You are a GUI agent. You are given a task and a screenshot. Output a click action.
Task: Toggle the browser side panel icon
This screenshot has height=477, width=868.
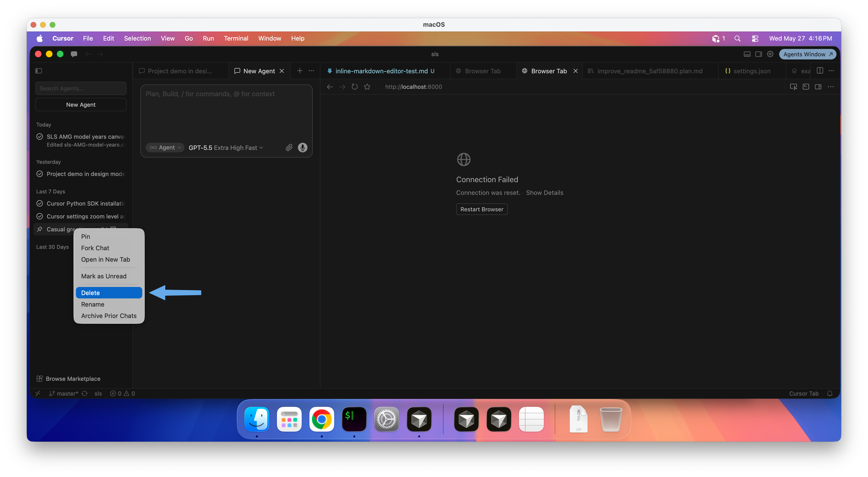click(818, 87)
